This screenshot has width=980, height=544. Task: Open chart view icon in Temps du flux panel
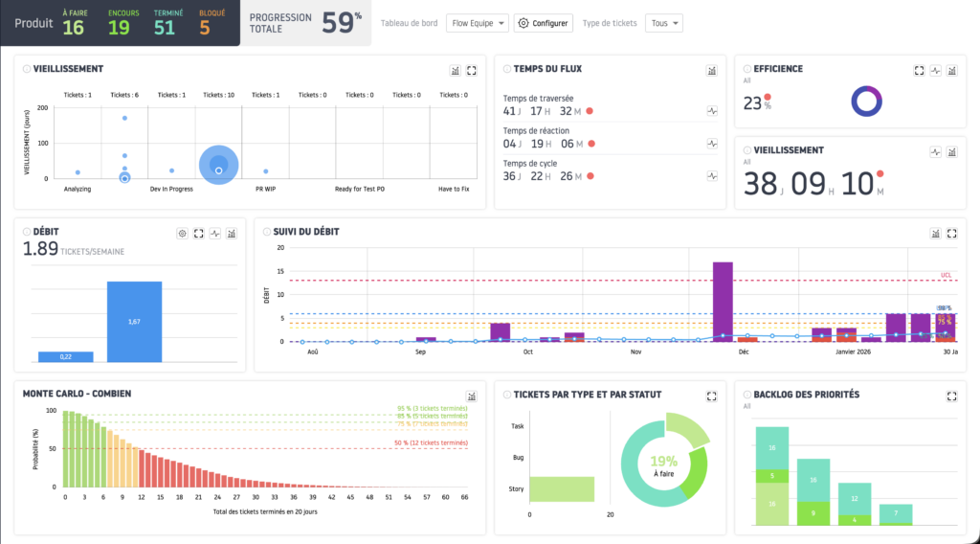[x=712, y=71]
